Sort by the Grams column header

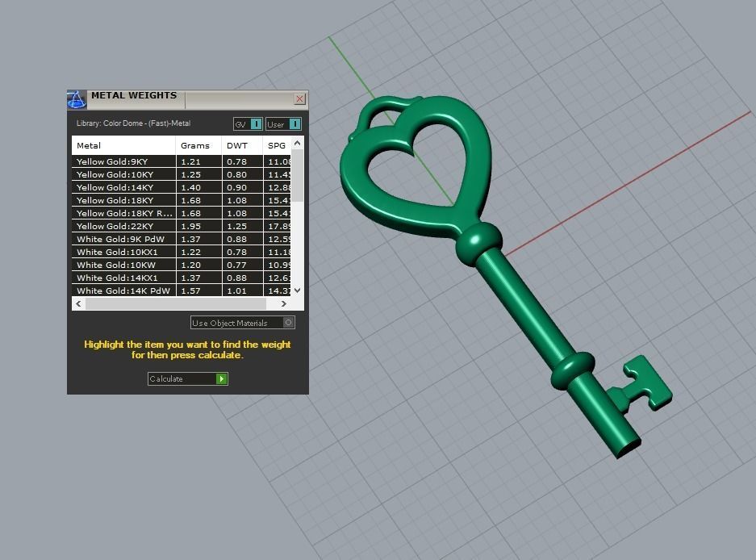pyautogui.click(x=198, y=145)
